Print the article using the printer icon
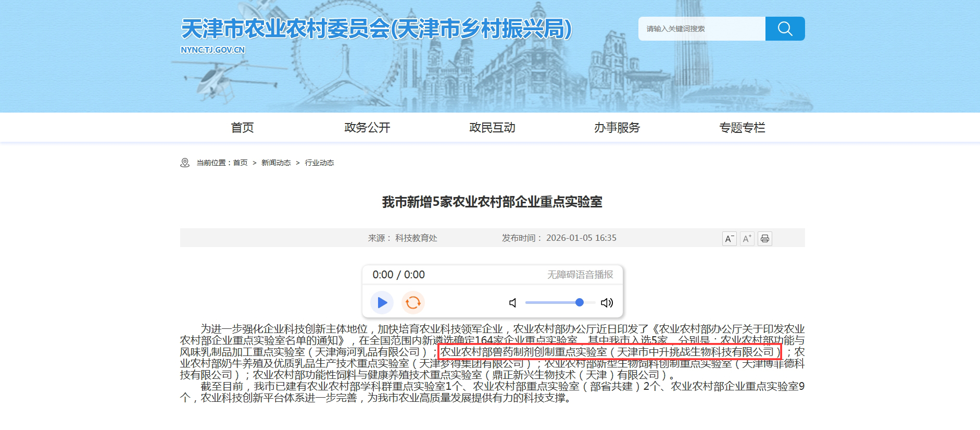The width and height of the screenshot is (980, 430). tap(764, 239)
